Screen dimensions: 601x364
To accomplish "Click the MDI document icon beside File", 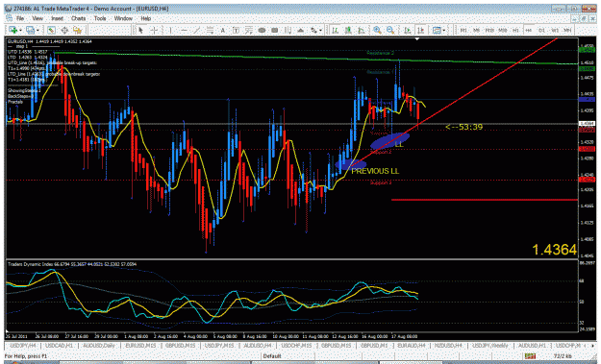I will pos(9,18).
